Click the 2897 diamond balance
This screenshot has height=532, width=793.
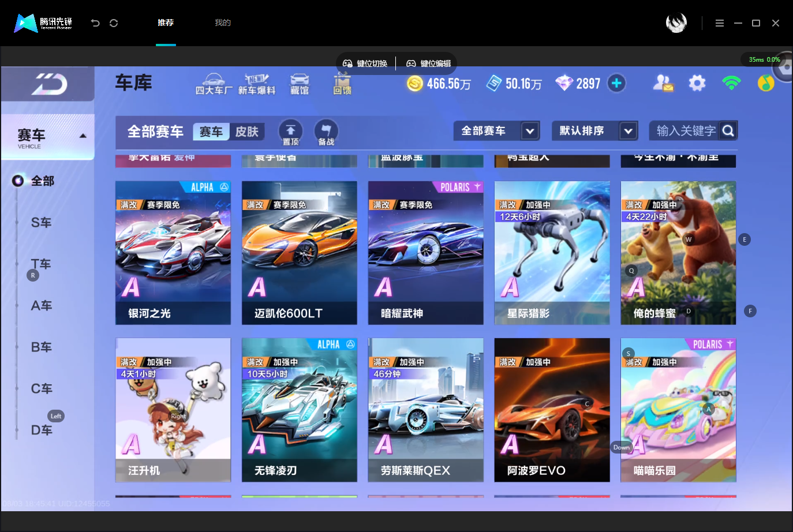(588, 84)
